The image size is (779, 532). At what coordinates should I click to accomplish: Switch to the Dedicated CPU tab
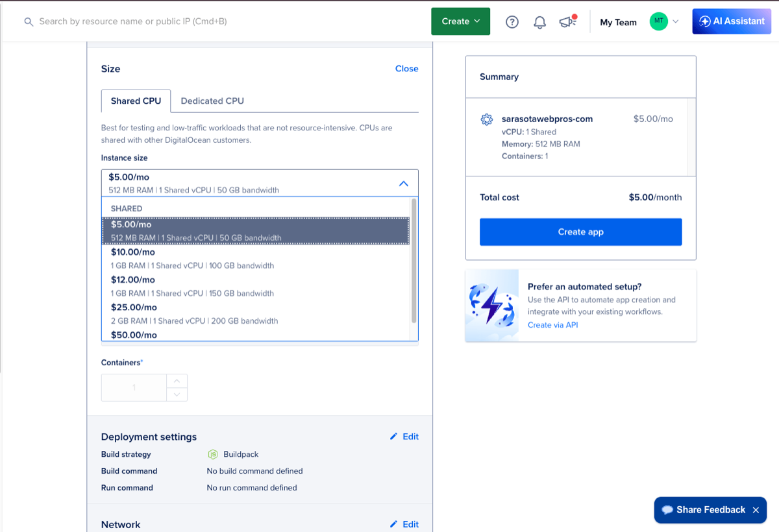click(212, 101)
